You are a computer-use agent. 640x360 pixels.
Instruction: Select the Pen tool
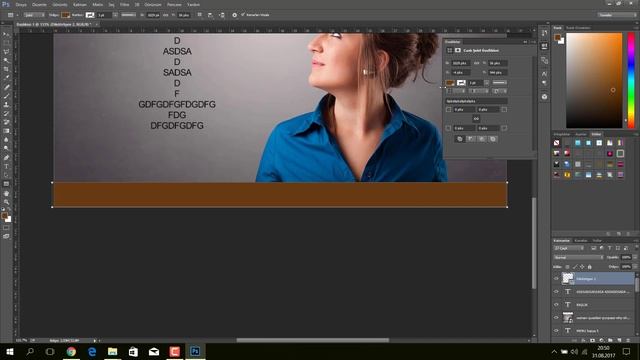(6, 158)
